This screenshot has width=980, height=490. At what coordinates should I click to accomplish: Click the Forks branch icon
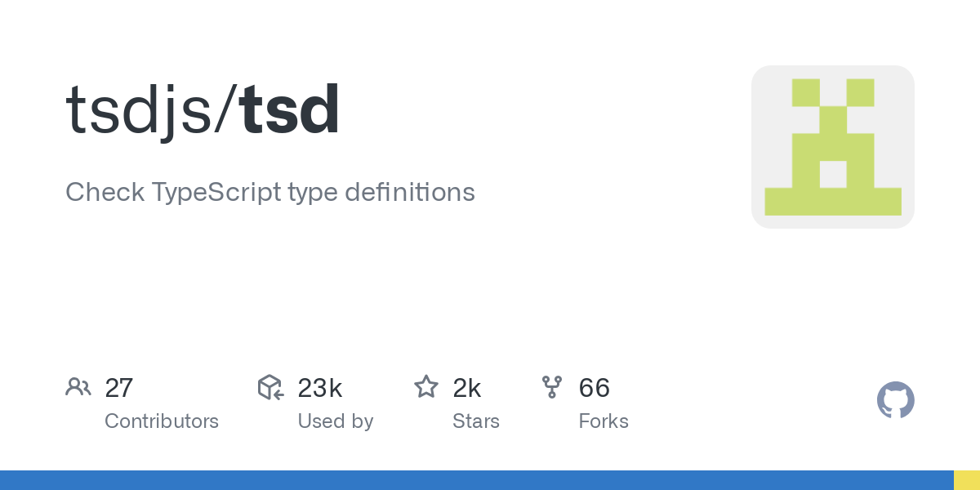click(x=552, y=387)
